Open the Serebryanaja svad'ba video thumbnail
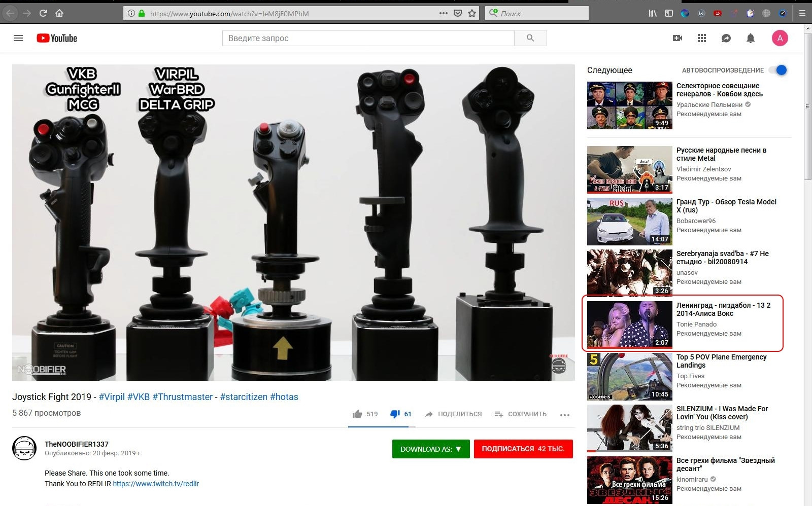The image size is (812, 506). click(630, 273)
